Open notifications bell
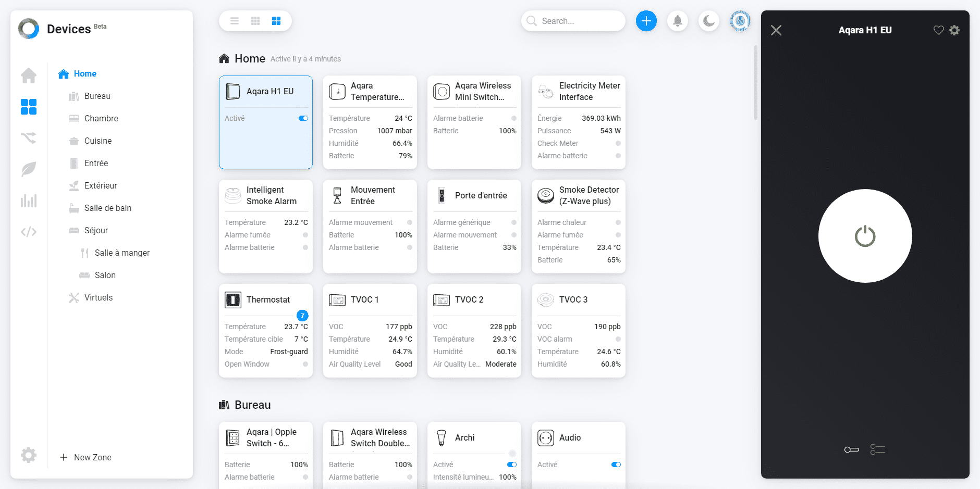 [678, 21]
